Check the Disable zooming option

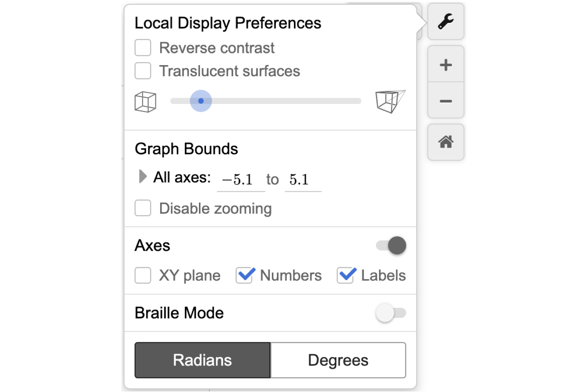click(143, 208)
